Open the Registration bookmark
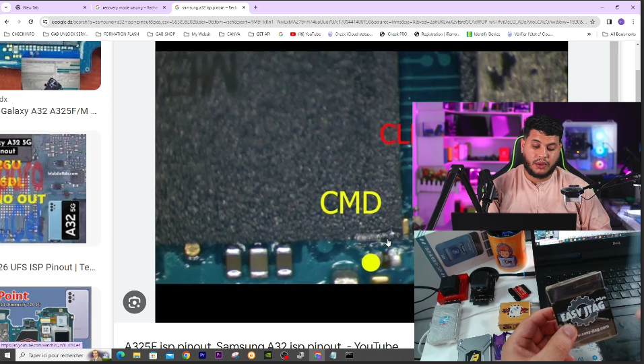 click(x=437, y=34)
